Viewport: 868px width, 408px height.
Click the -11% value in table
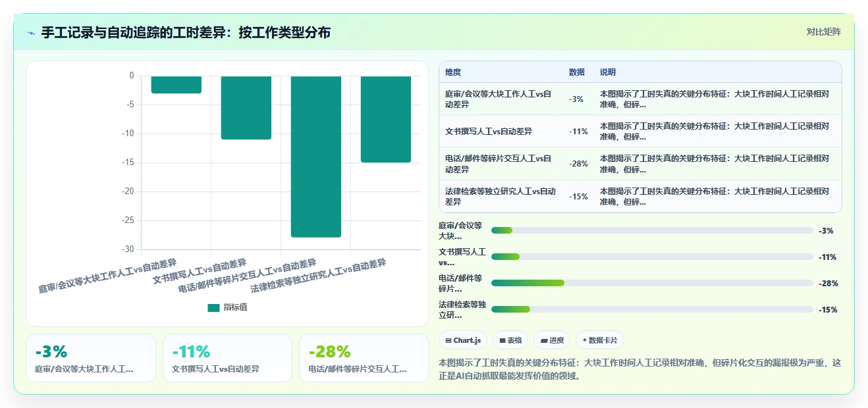point(578,131)
